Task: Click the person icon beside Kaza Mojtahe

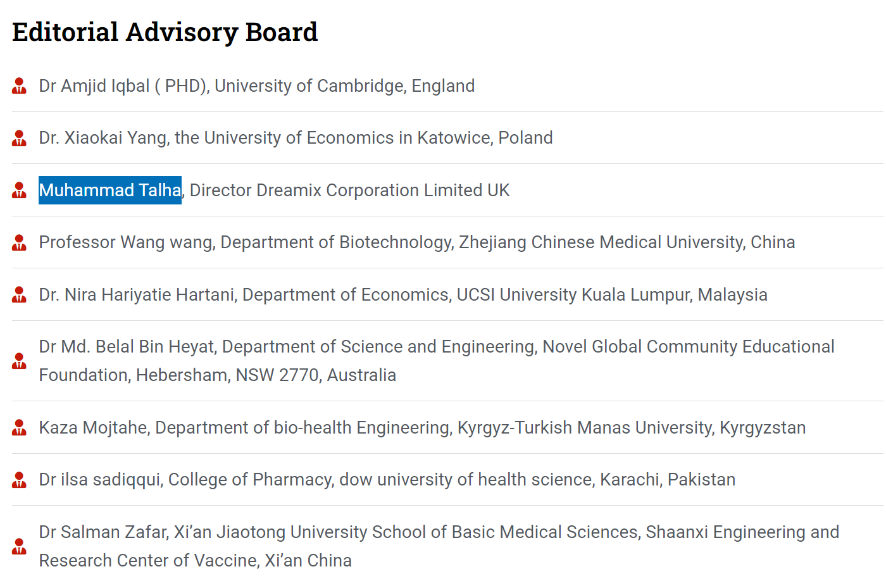Action: [x=20, y=427]
